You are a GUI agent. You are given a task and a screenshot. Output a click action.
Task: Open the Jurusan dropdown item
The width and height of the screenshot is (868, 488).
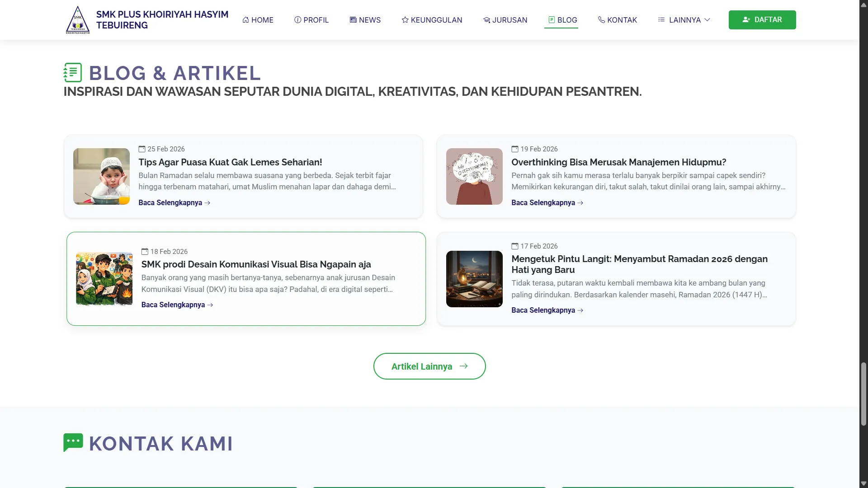pos(506,19)
